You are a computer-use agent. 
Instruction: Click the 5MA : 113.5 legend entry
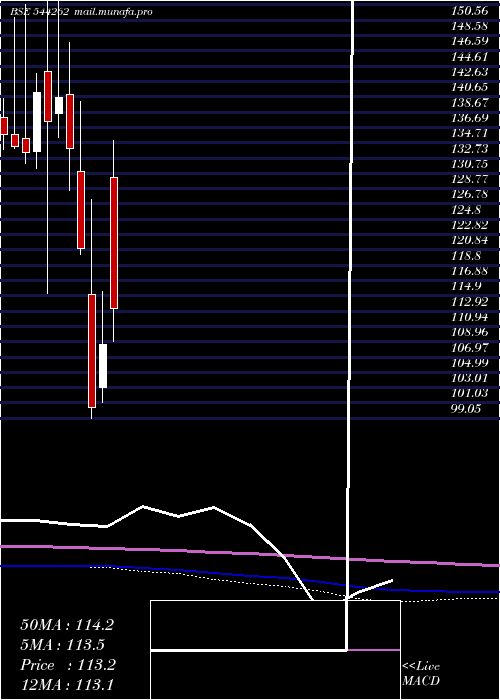[x=62, y=645]
